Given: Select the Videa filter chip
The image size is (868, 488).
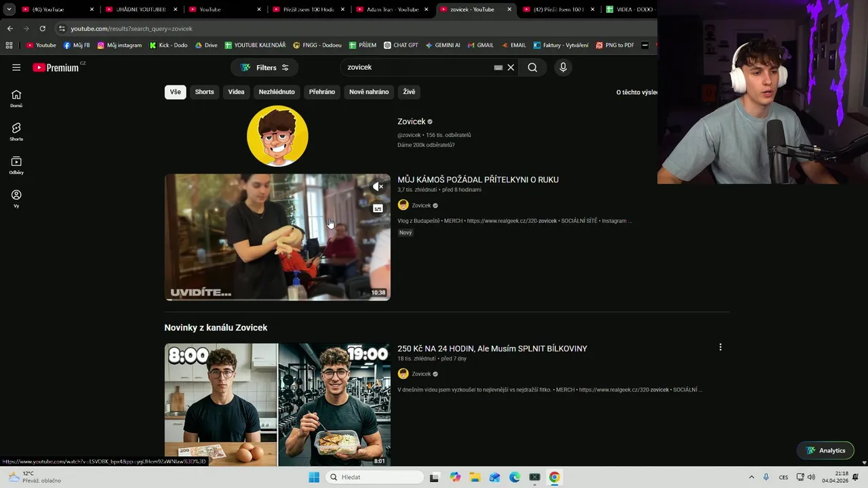Looking at the screenshot, I should click(x=236, y=91).
